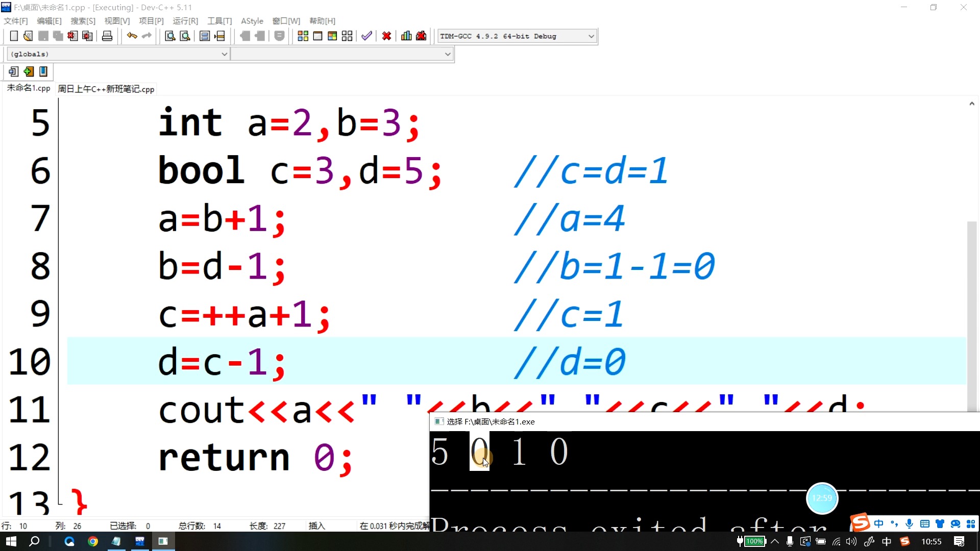Click the 'return 0;' statement
Viewport: 980px width, 551px height.
pos(255,458)
